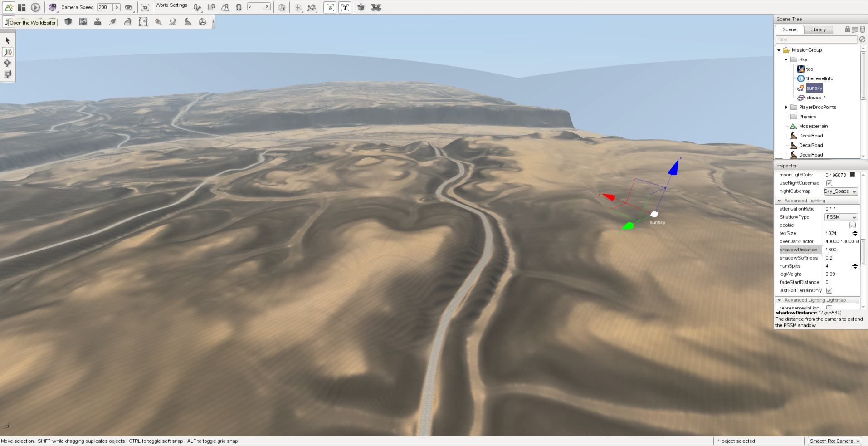Open the ShadowType PSSM dropdown
This screenshot has width=868, height=446.
click(841, 217)
